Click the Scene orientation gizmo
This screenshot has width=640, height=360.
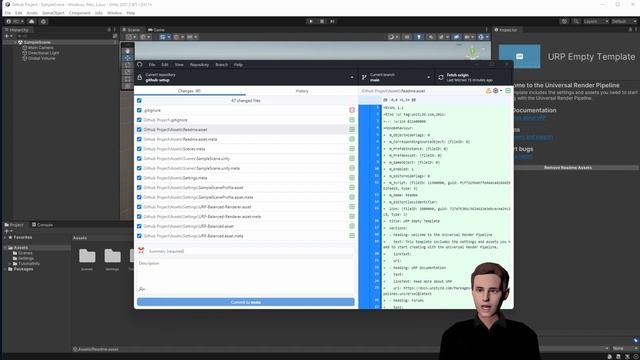(x=473, y=51)
